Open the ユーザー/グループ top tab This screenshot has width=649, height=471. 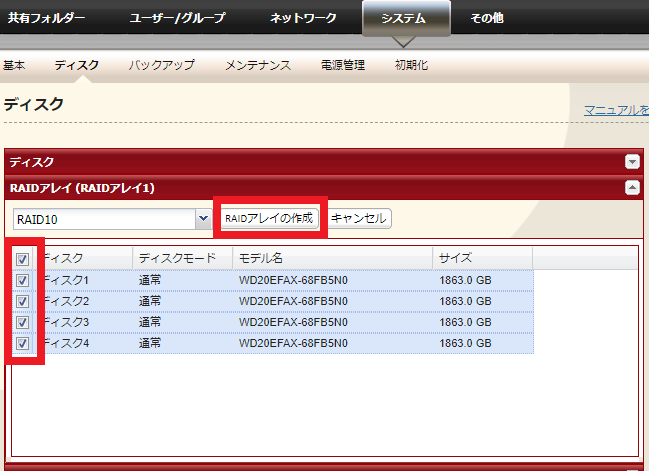point(179,18)
